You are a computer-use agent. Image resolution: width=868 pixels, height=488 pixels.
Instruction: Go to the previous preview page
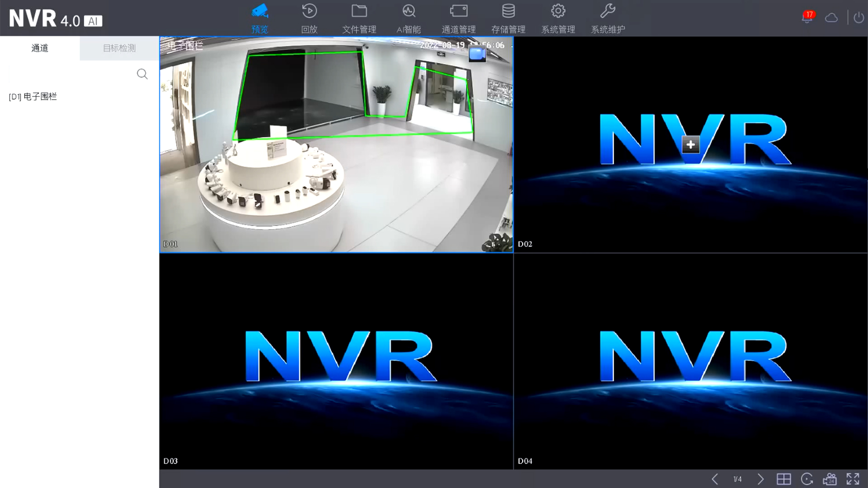tap(715, 479)
